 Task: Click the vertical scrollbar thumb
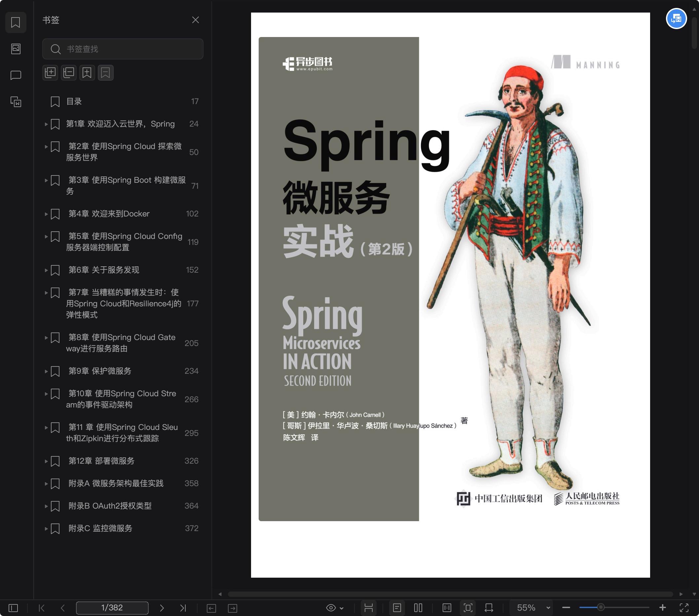tap(694, 33)
